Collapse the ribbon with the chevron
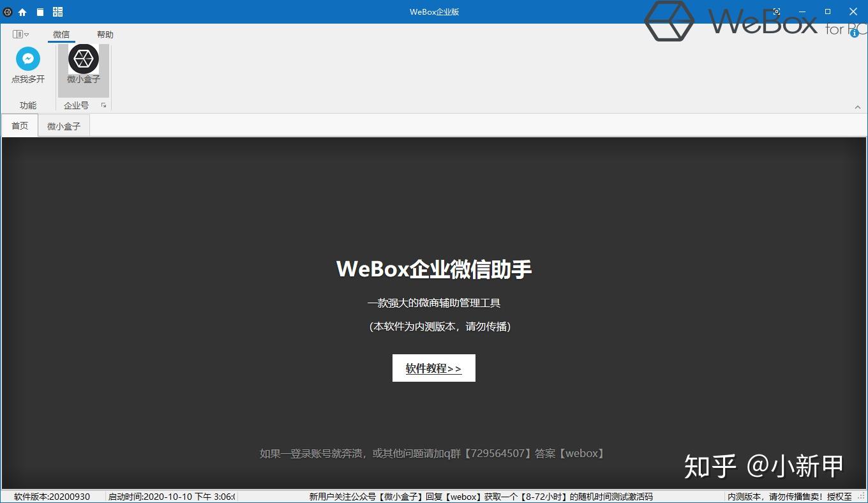This screenshot has width=868, height=503. (858, 107)
